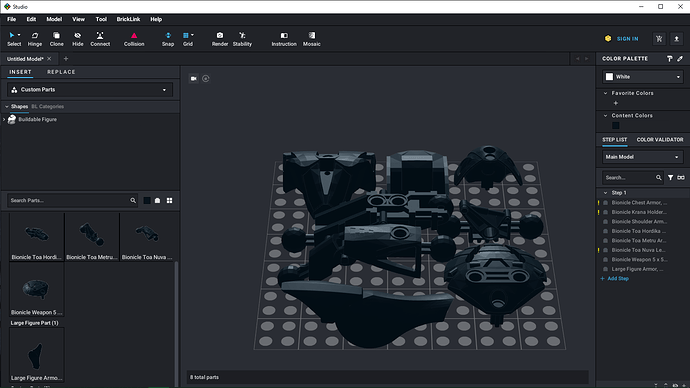Open the Edit menu
The width and height of the screenshot is (690, 388).
(31, 19)
